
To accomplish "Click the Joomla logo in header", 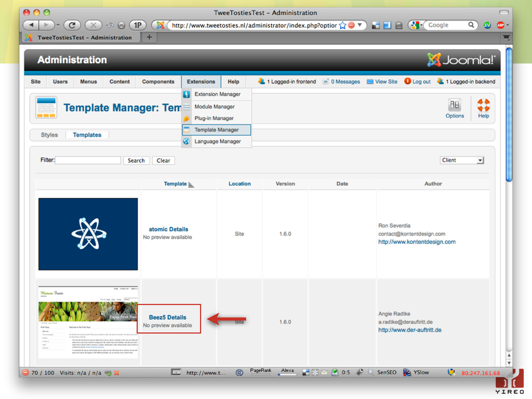I will coord(461,60).
